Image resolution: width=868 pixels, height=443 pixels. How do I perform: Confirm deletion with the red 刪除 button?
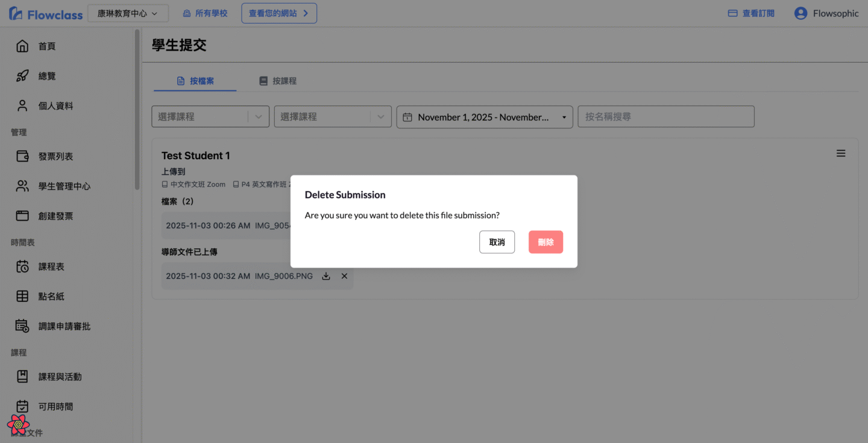point(546,242)
